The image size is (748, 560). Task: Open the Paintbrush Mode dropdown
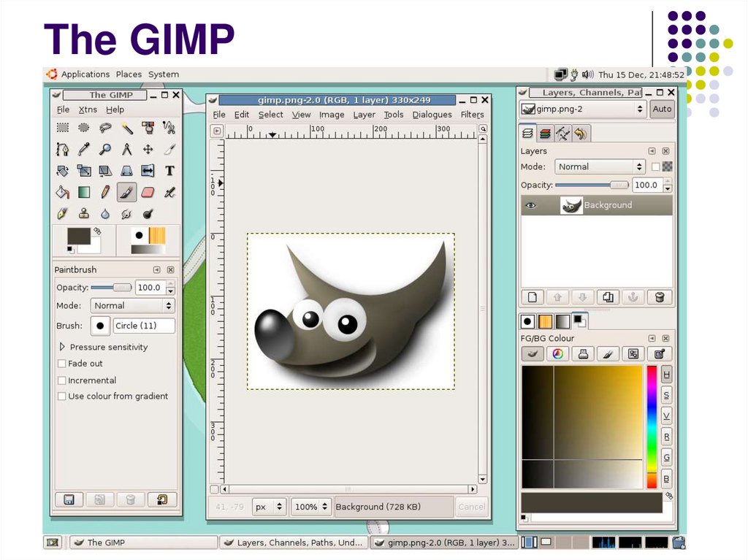pos(133,306)
